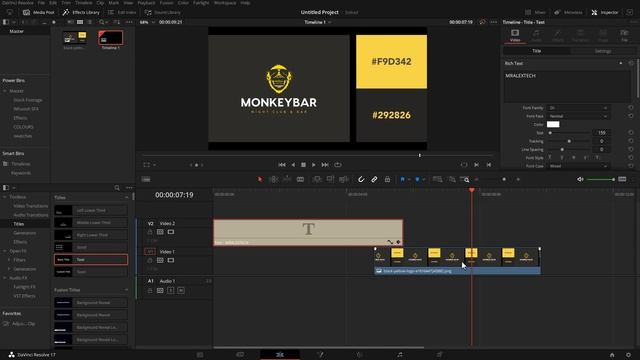Click Rich Text input field

[567, 87]
